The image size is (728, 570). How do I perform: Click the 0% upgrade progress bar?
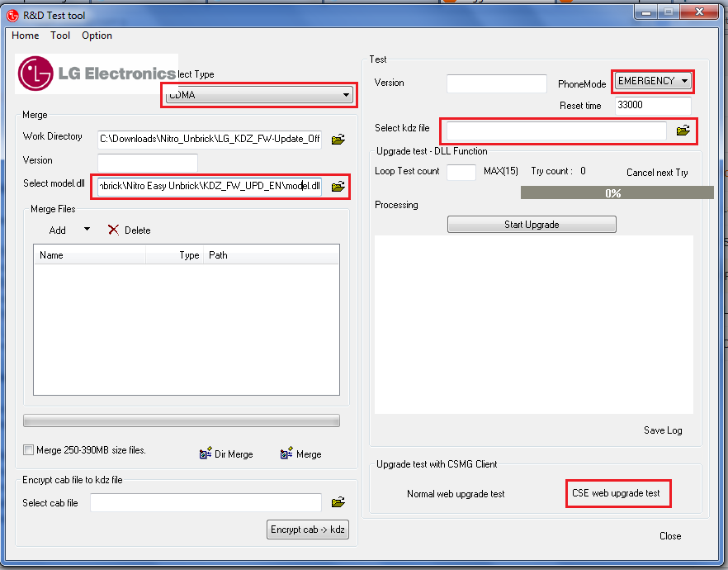(617, 192)
